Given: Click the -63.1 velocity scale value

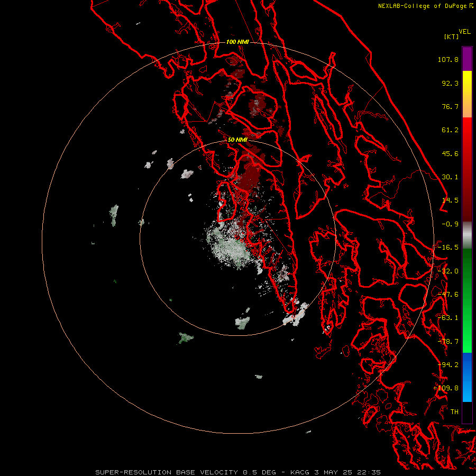Looking at the screenshot, I should [448, 318].
